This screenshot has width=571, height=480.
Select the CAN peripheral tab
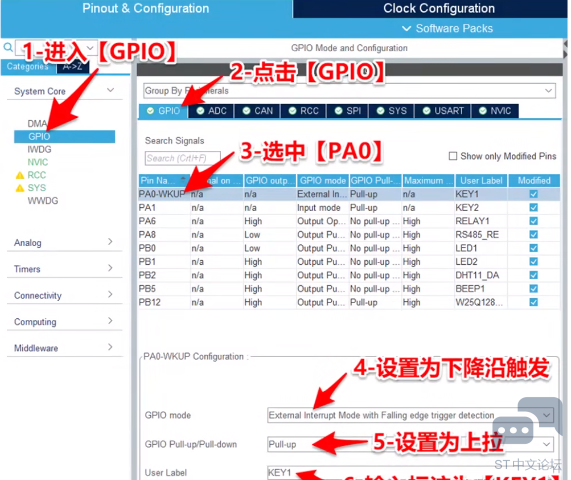pyautogui.click(x=257, y=111)
